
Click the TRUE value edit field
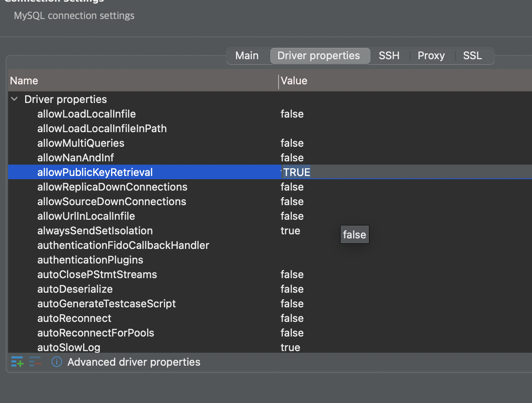pyautogui.click(x=407, y=172)
